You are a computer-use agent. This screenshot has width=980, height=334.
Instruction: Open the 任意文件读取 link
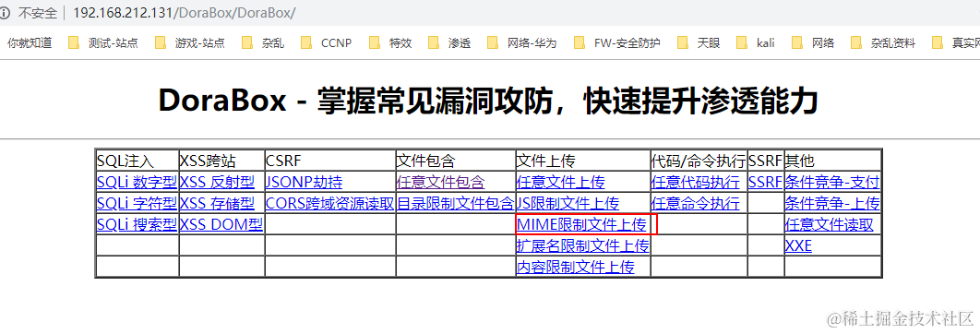pyautogui.click(x=830, y=224)
